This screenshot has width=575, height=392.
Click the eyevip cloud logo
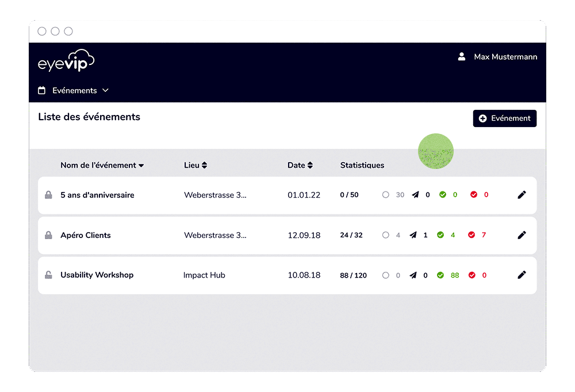pos(66,61)
